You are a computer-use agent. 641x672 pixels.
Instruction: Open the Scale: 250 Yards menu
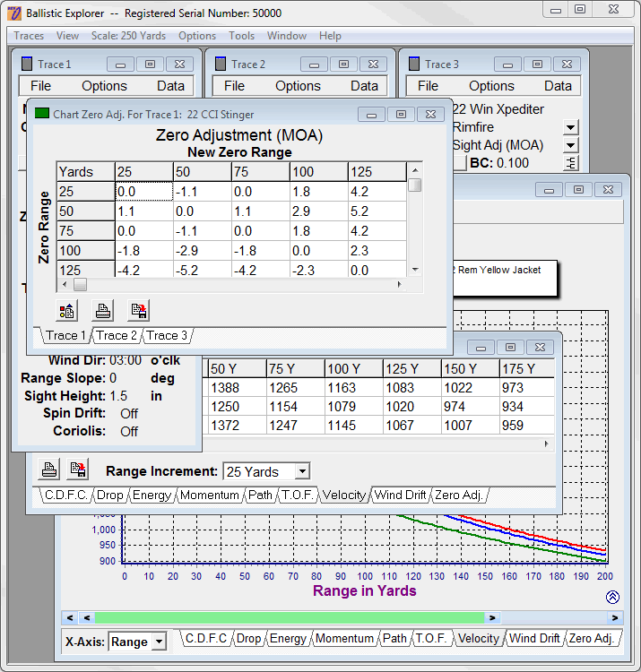(x=128, y=36)
